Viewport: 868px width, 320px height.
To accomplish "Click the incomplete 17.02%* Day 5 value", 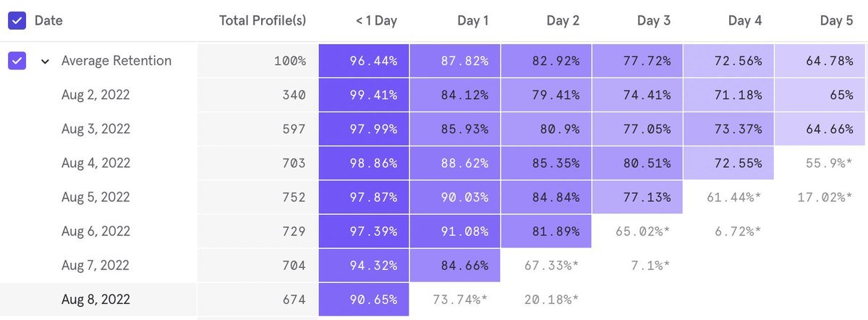I will click(x=820, y=197).
